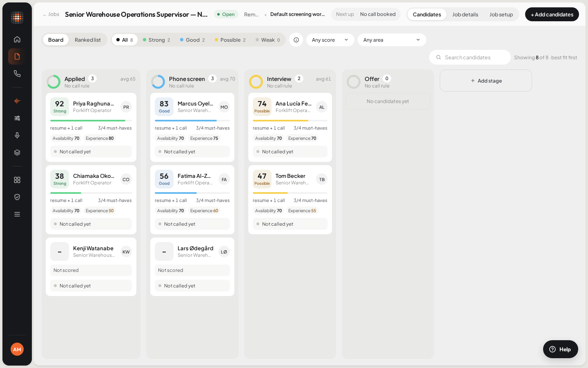The height and width of the screenshot is (368, 588).
Task: Open the audio waveform icon in sidebar
Action: click(17, 101)
